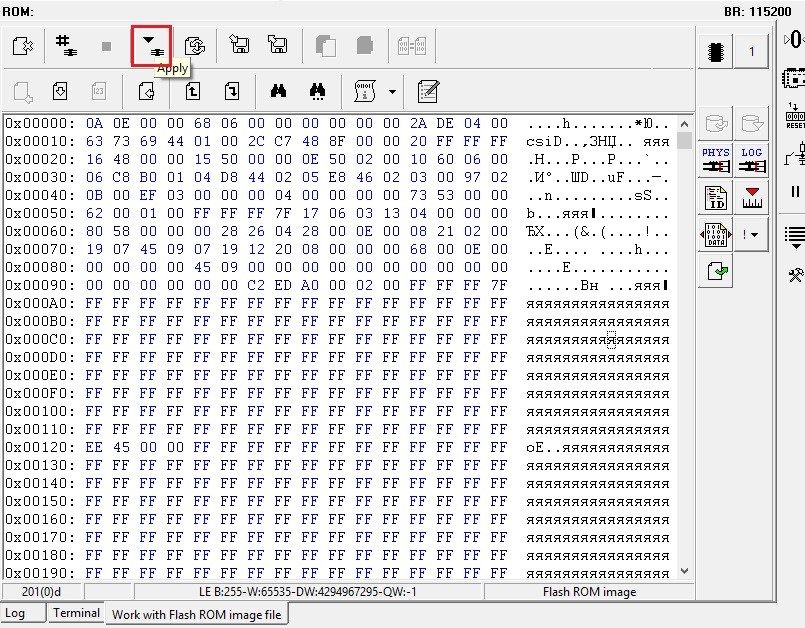The image size is (805, 628).
Task: Click the PHYS address mode button
Action: click(716, 160)
